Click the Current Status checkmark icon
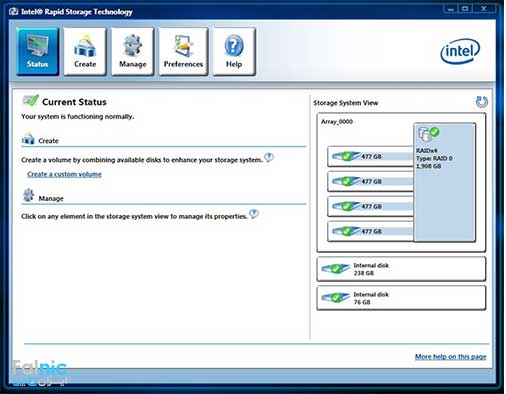The height and width of the screenshot is (394, 506). (30, 100)
